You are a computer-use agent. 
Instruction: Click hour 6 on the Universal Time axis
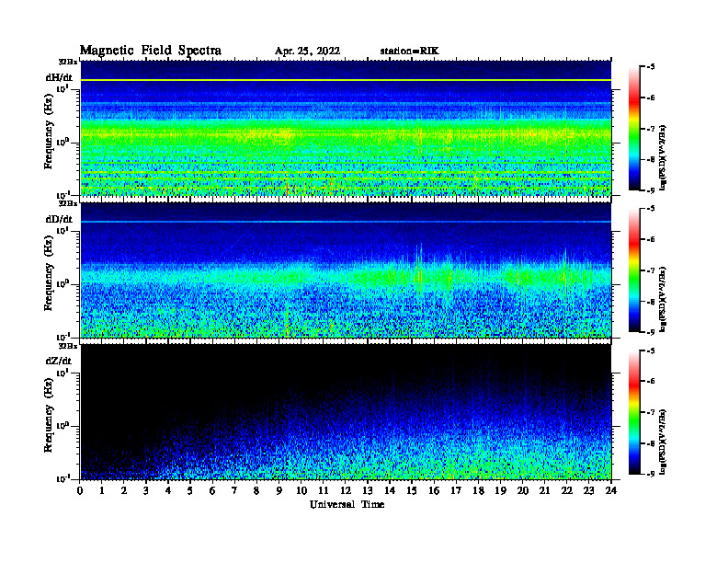pyautogui.click(x=212, y=490)
